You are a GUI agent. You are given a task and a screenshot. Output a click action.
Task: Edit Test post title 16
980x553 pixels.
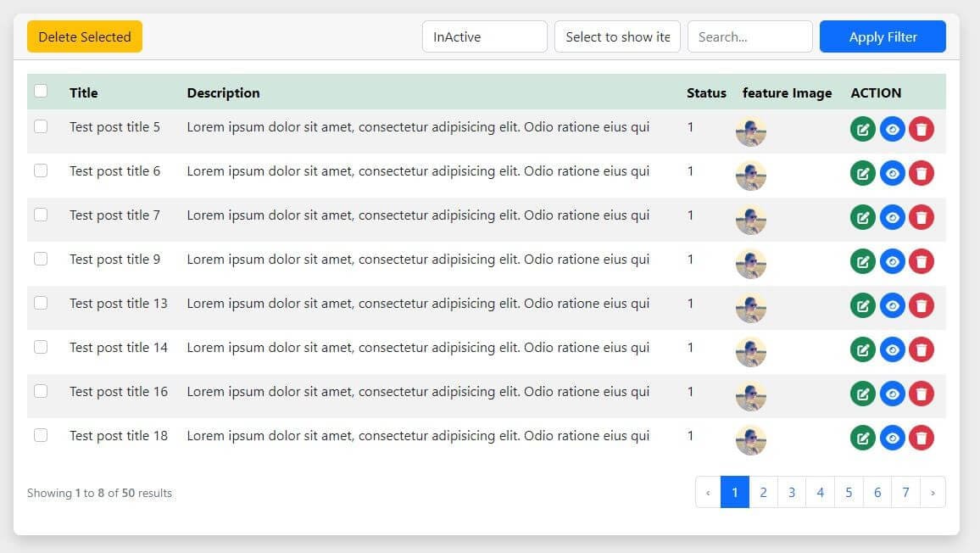[862, 394]
